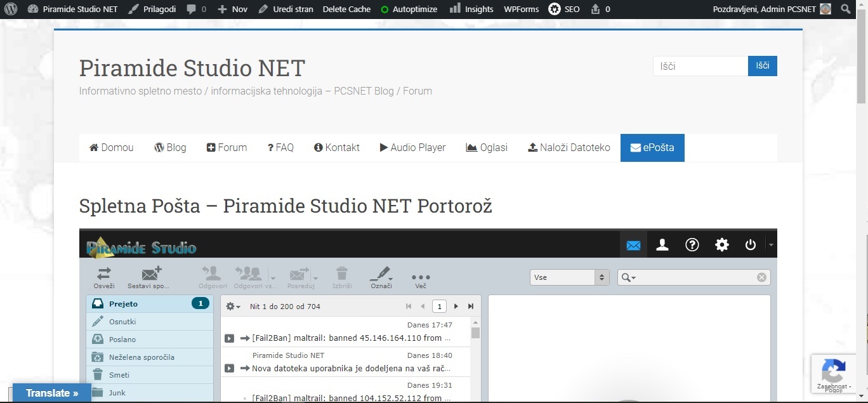Open Admin PCSNET account menu

click(x=772, y=9)
